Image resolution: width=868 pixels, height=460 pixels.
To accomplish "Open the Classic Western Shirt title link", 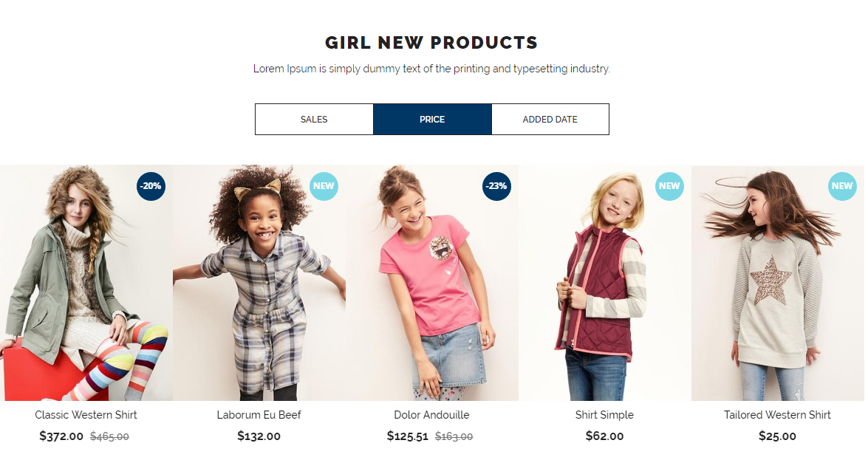I will [86, 415].
